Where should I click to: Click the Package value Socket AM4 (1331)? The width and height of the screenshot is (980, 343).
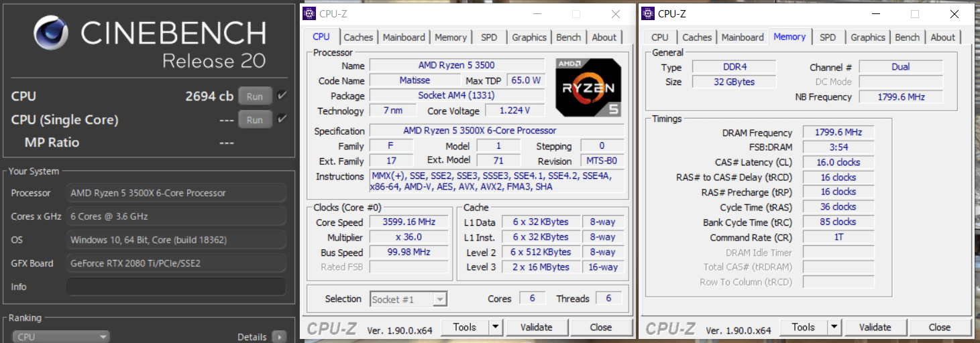[x=457, y=95]
